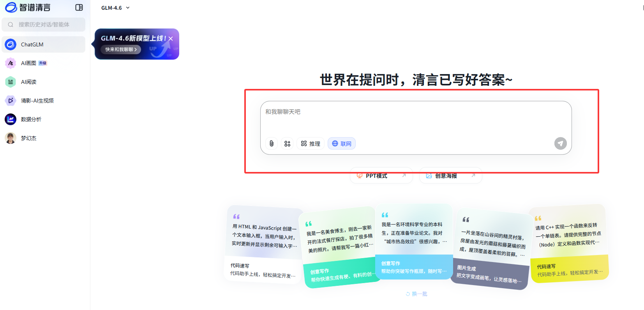Click the search history input field
This screenshot has height=310, width=644.
44,25
